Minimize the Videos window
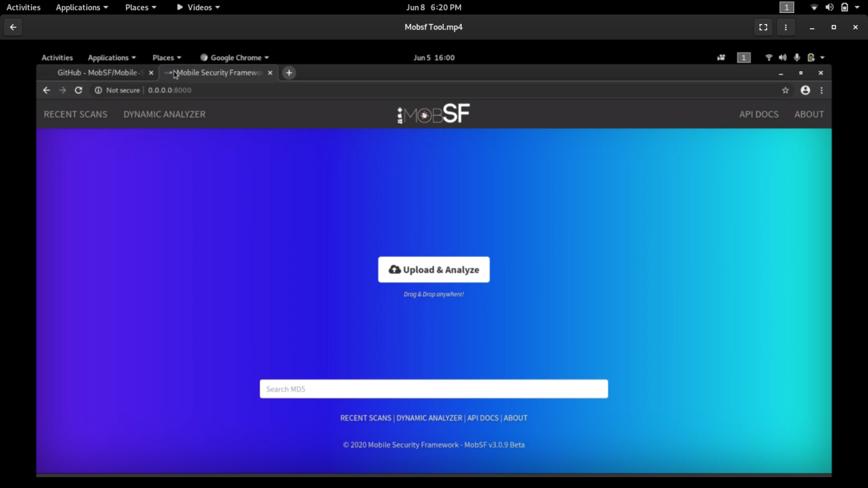 pos(812,27)
